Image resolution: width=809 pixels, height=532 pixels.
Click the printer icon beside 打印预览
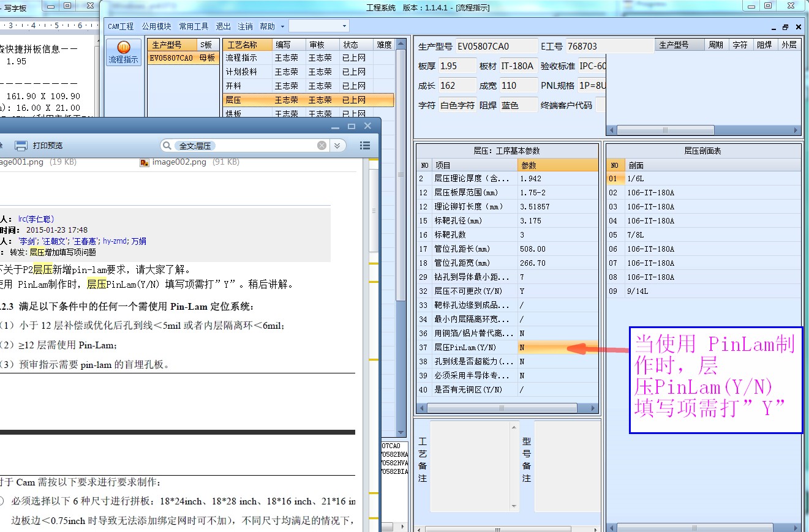click(21, 146)
